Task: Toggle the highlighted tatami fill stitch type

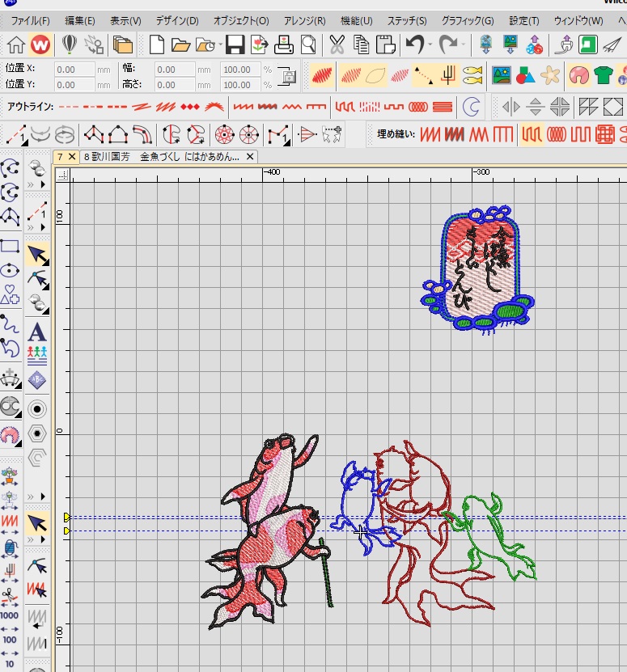Action: pos(532,134)
